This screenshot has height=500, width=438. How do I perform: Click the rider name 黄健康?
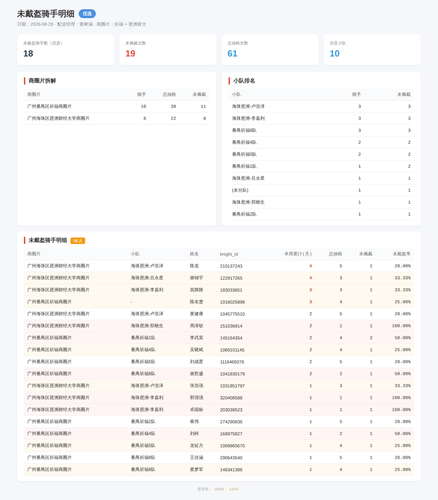point(196,314)
